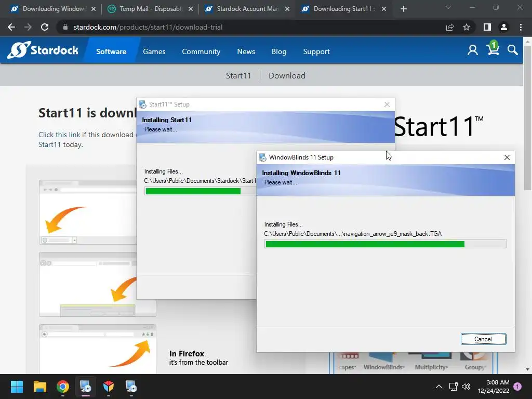Click the scrollbar down arrow
Viewport: 532px width, 399px height.
(527, 369)
